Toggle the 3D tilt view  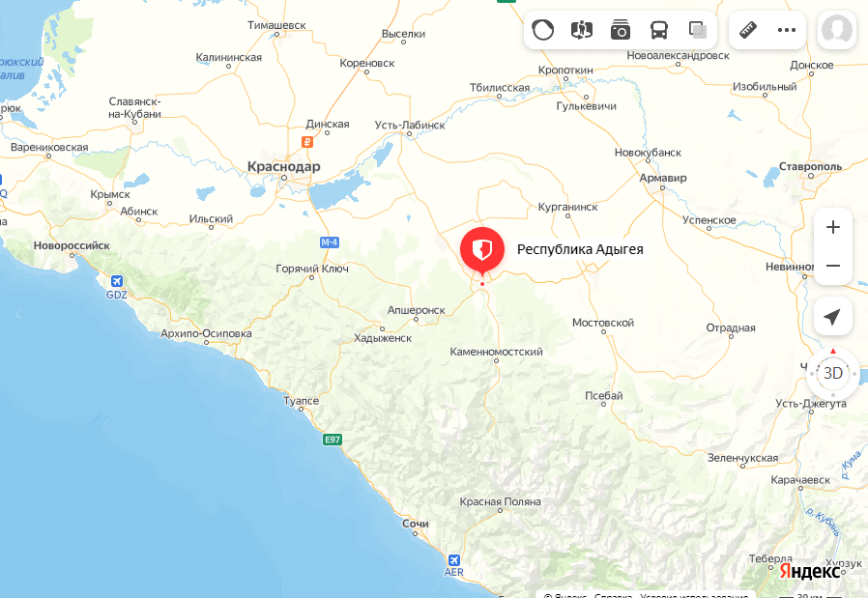click(833, 374)
